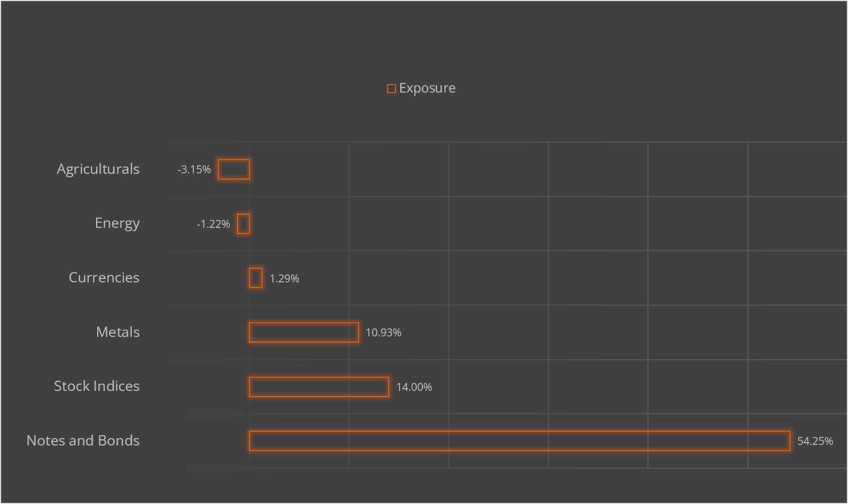Screen dimensions: 848x504
Task: Click the Stock Indices bar
Action: point(319,387)
